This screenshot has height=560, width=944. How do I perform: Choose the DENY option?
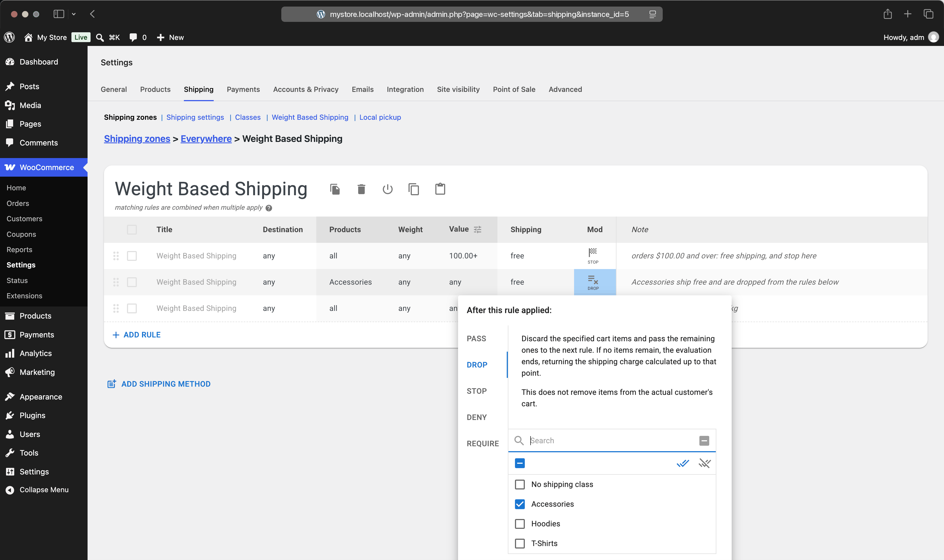477,417
